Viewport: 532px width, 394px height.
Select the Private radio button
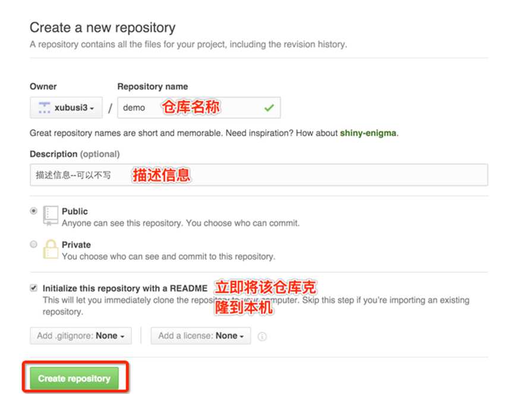(x=34, y=244)
